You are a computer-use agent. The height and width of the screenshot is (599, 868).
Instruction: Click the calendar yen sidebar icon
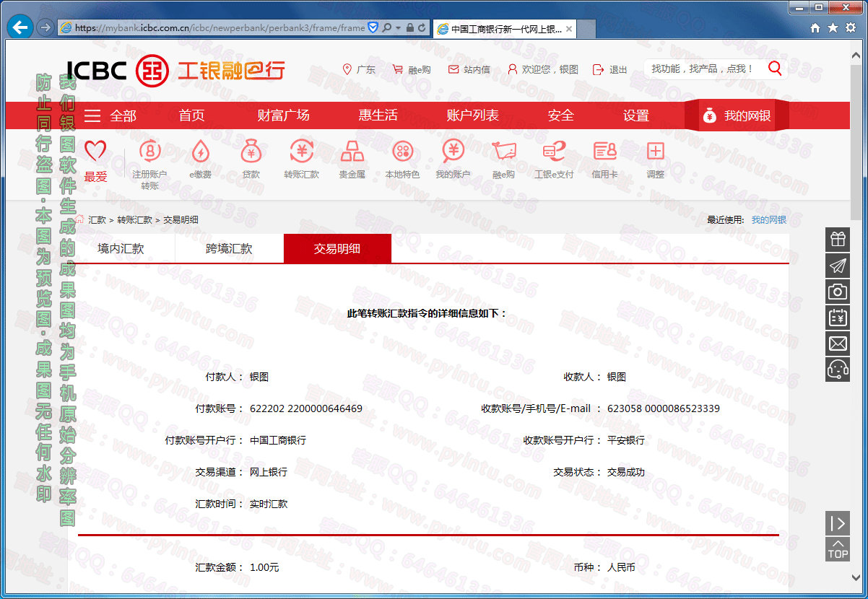[x=838, y=317]
